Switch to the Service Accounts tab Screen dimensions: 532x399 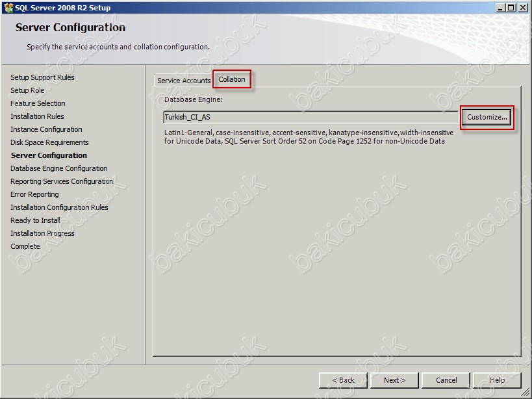click(x=184, y=81)
